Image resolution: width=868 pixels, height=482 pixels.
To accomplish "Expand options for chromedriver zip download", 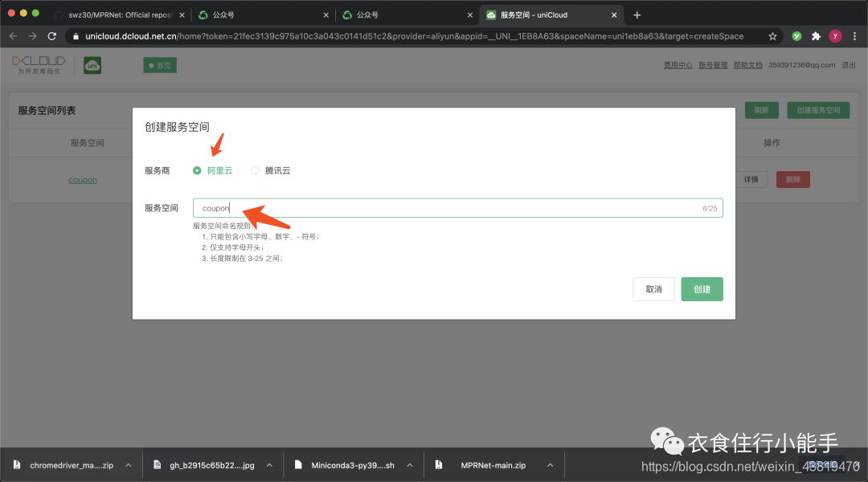I will [129, 465].
